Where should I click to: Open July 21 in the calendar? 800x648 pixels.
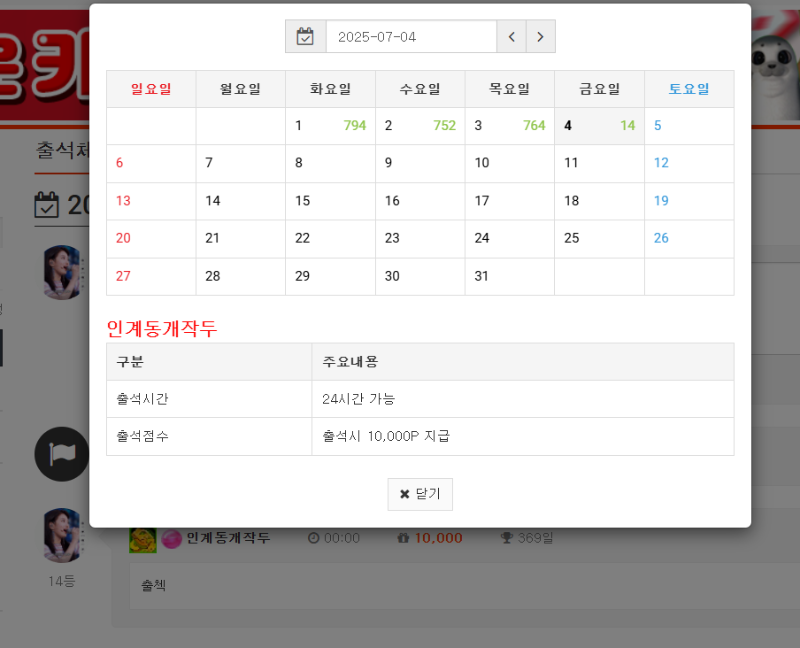241,239
